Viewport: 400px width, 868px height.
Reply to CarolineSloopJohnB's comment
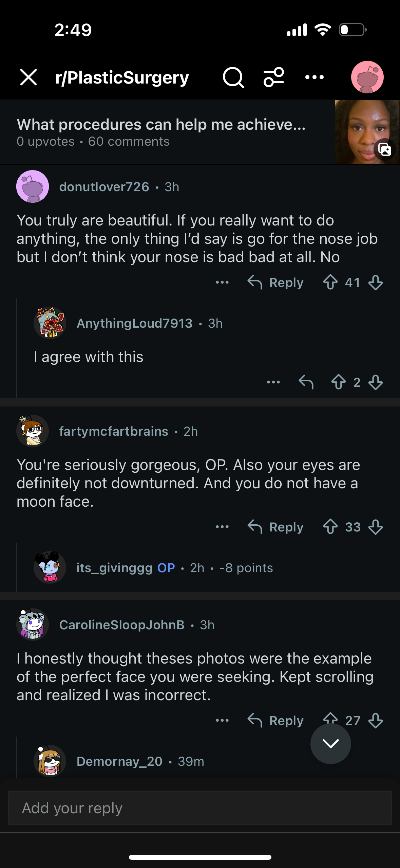[x=275, y=720]
